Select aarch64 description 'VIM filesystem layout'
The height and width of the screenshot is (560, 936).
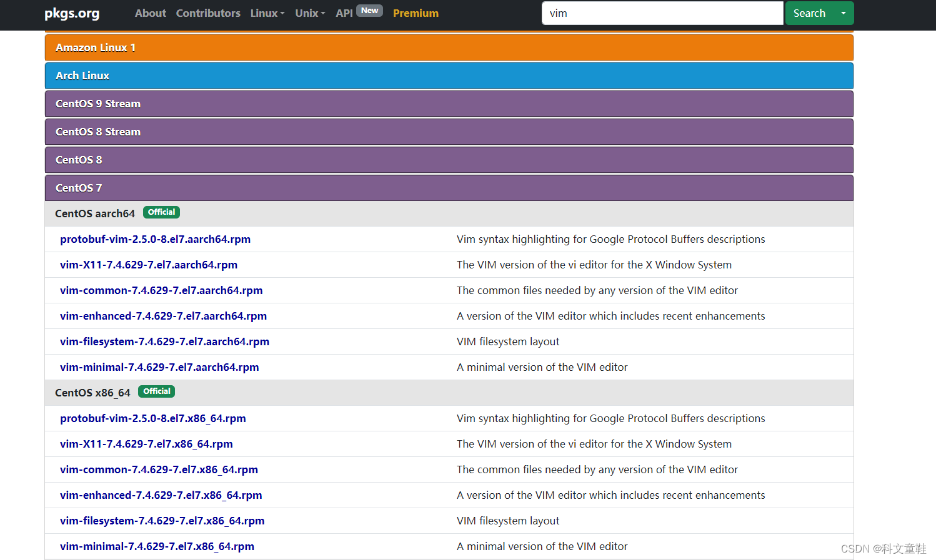pos(508,341)
